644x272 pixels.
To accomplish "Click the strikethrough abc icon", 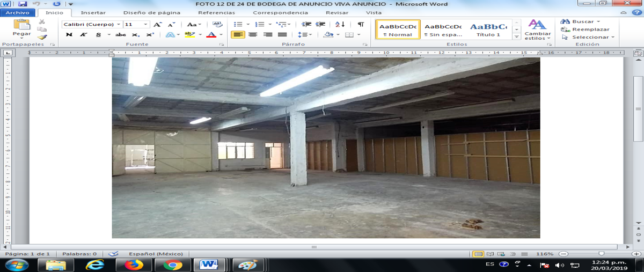I will click(120, 35).
